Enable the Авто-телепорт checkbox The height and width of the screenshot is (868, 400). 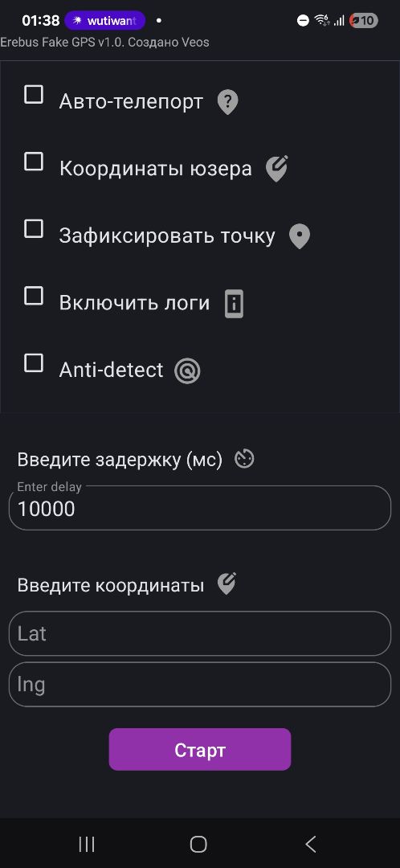click(x=34, y=95)
